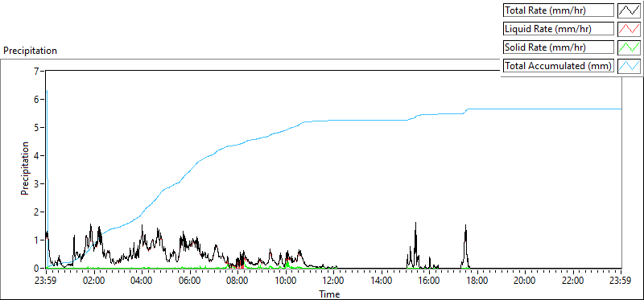Click the Total Accumulated blue line icon

click(x=629, y=66)
